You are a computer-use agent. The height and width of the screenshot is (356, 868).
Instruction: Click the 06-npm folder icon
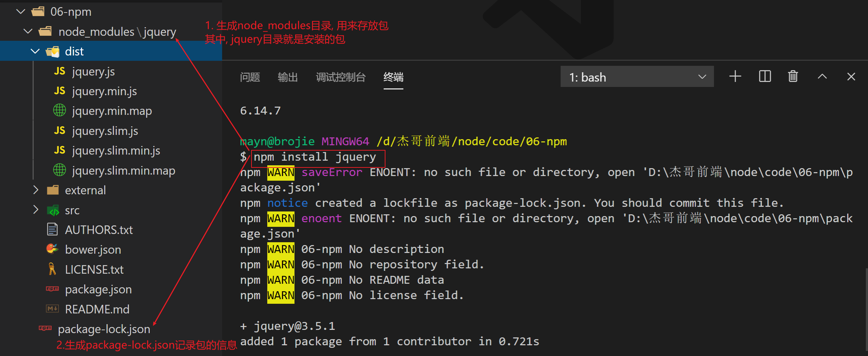(38, 12)
